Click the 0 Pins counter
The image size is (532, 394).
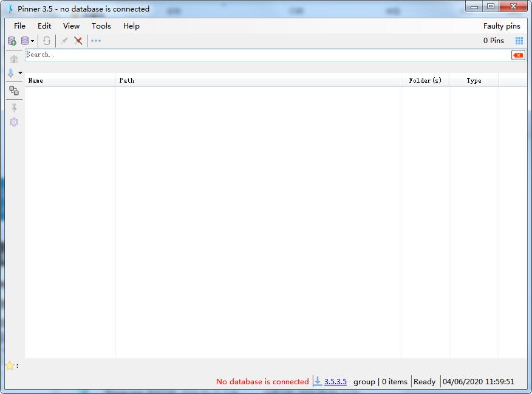[x=493, y=41]
